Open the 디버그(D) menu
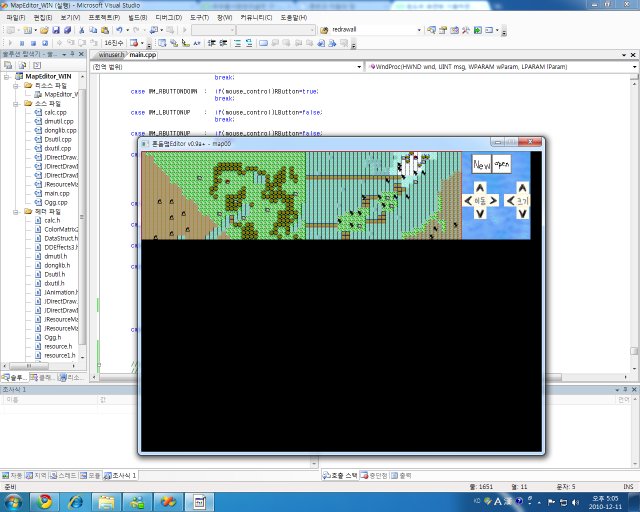The height and width of the screenshot is (512, 640). 168,18
